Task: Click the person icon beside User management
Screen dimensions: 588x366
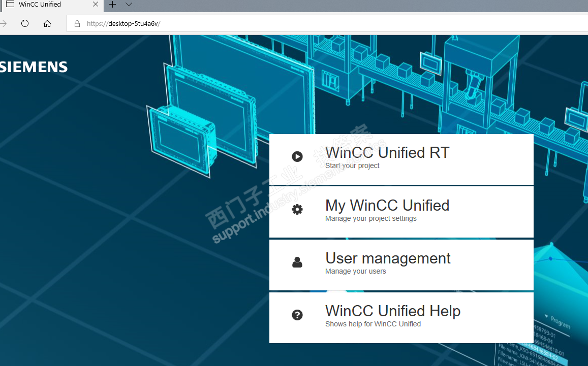Action: point(297,262)
